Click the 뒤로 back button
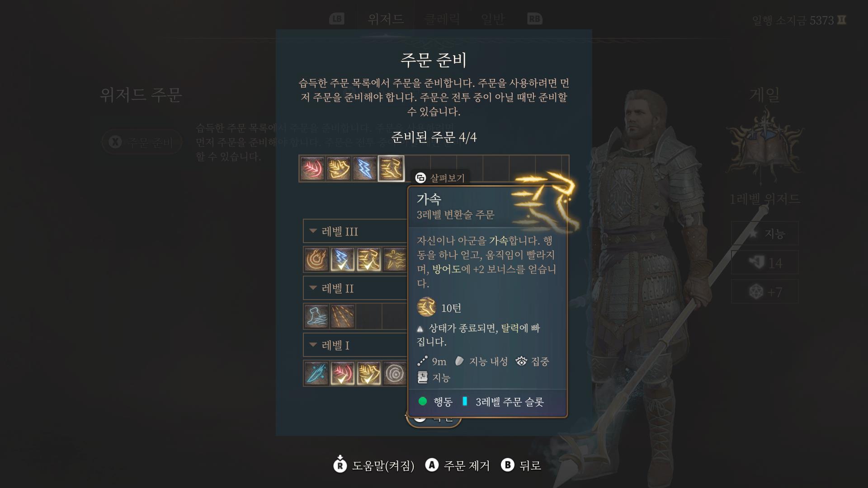Image resolution: width=868 pixels, height=488 pixels. tap(521, 465)
